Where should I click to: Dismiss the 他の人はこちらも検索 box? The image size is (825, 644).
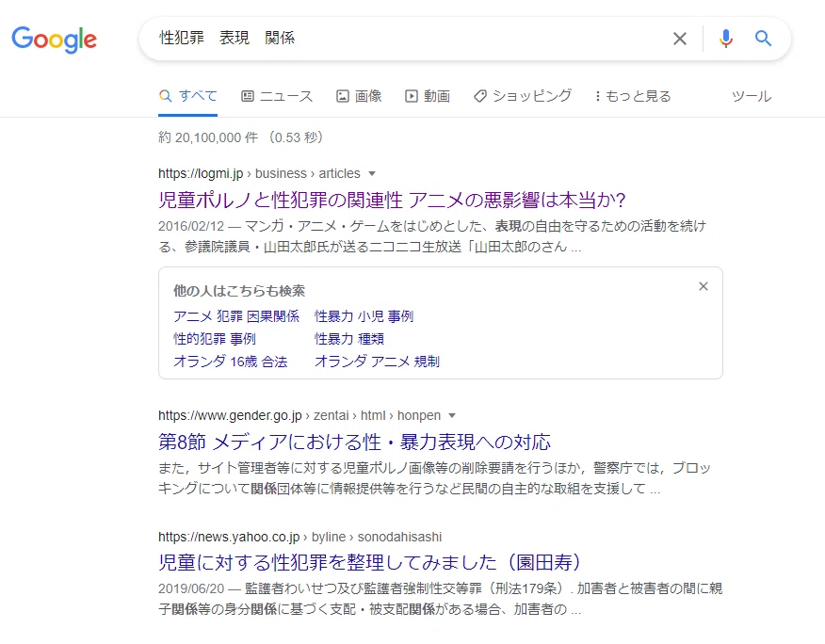704,286
